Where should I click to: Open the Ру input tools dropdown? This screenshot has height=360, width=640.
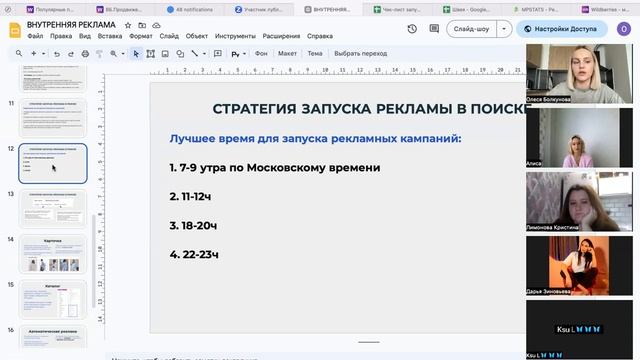(x=238, y=53)
